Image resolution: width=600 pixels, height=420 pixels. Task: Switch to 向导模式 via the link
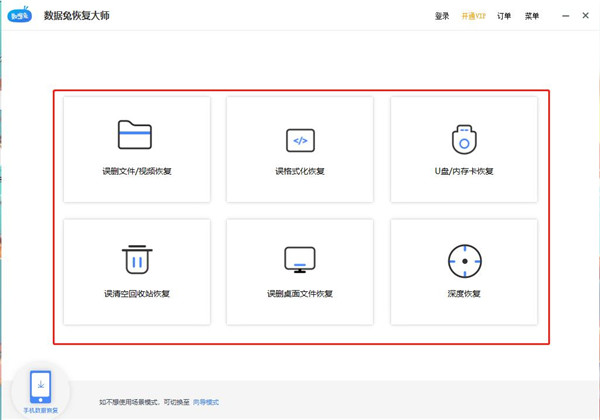point(205,402)
